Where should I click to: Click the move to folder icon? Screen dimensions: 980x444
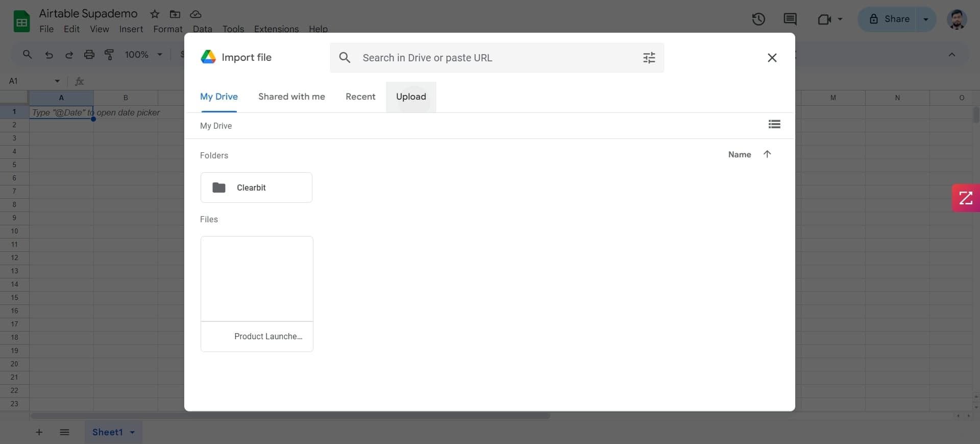click(x=175, y=14)
